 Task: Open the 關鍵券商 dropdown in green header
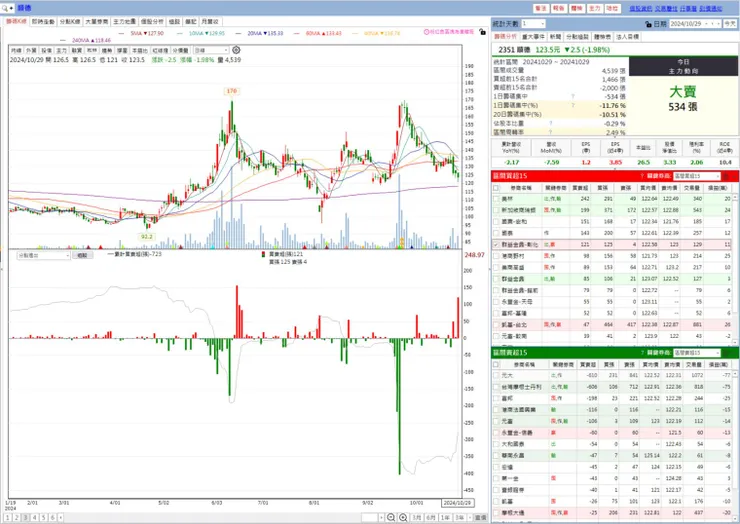[697, 353]
